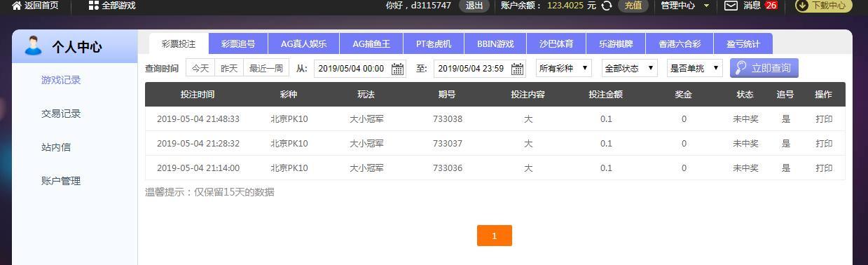Expand the 所有彩种 dropdown
The image size is (868, 265).
[x=564, y=68]
